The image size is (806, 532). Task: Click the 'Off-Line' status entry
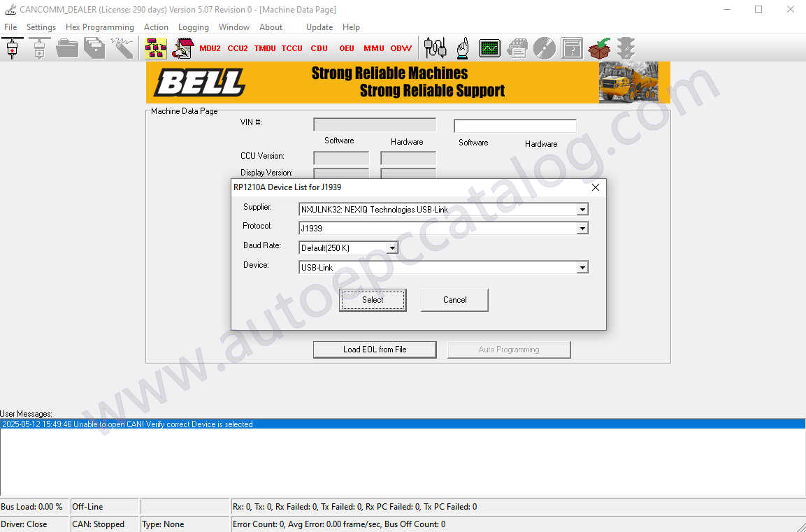pos(87,507)
